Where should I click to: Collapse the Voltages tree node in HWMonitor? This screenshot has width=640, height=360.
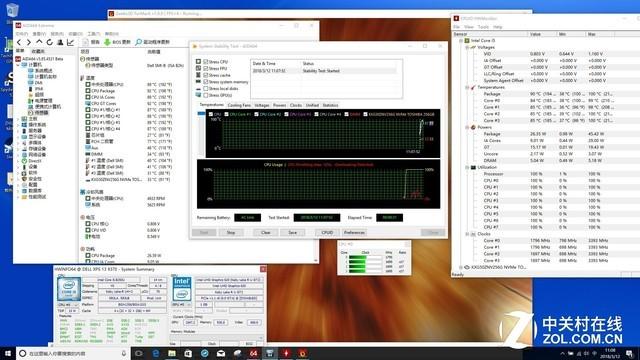coord(467,47)
